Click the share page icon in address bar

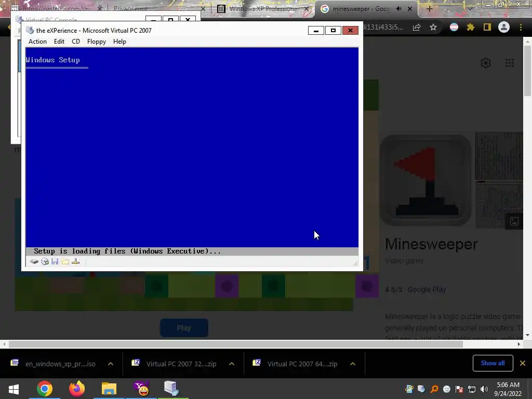point(417,27)
